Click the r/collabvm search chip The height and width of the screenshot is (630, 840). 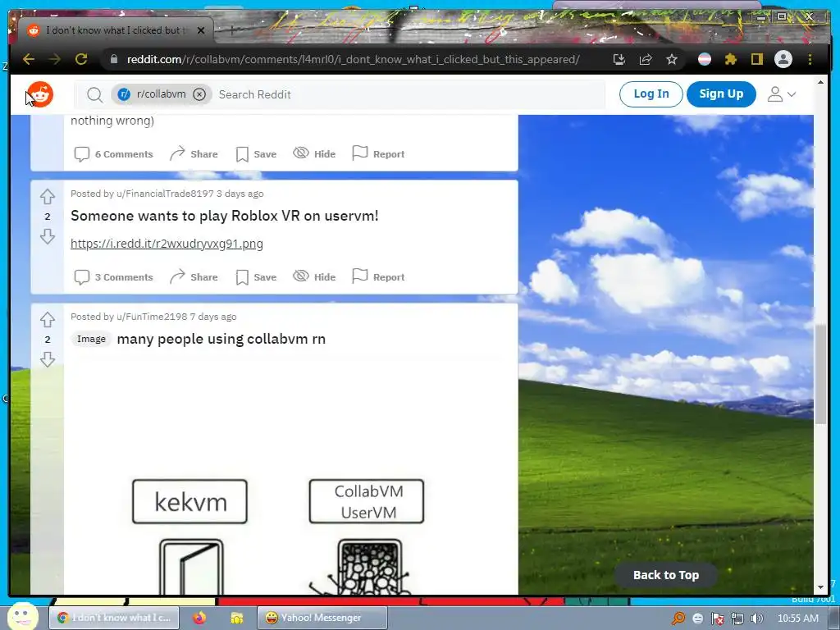coord(162,94)
